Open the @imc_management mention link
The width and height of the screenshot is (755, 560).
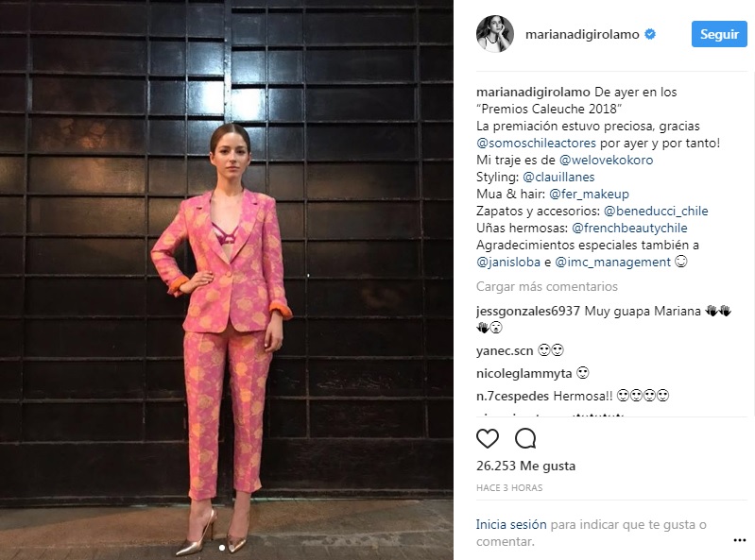[612, 262]
